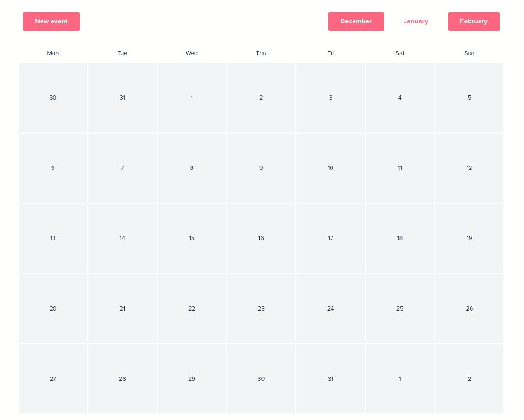The width and height of the screenshot is (524, 420).
Task: Select January 25 on Saturday
Action: point(400,308)
